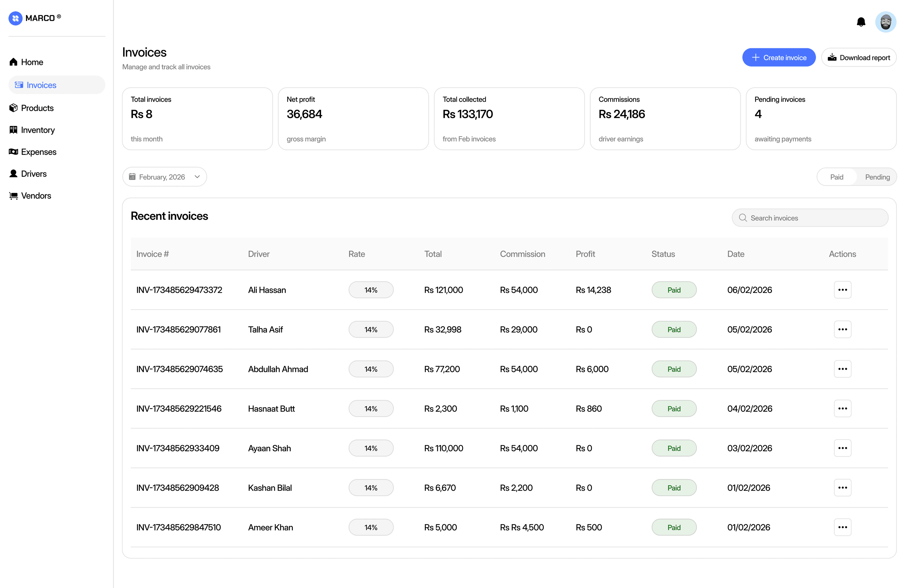The width and height of the screenshot is (905, 588).
Task: Click the notification bell icon
Action: click(x=861, y=22)
